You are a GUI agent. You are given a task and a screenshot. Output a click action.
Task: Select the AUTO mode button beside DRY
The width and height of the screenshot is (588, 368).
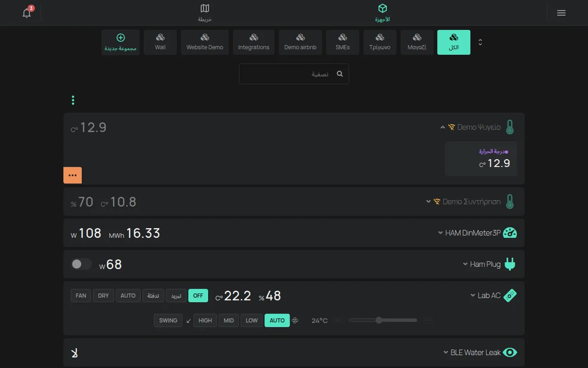[128, 296]
